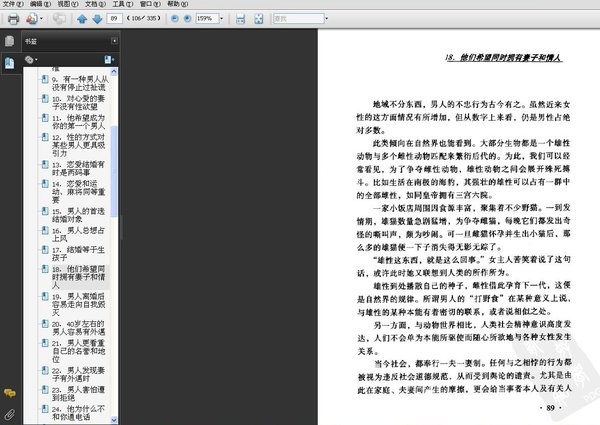
Task: Click the grayed-out comment toolbar icon
Action: [x=59, y=18]
